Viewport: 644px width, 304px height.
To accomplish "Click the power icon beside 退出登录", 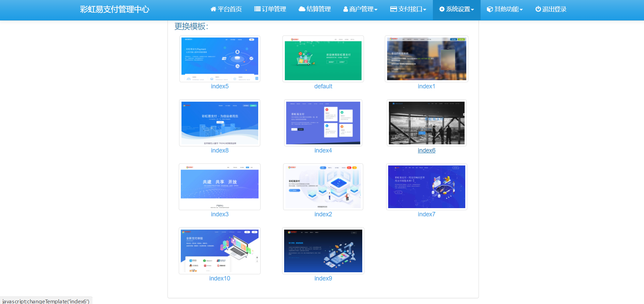I will coord(538,9).
